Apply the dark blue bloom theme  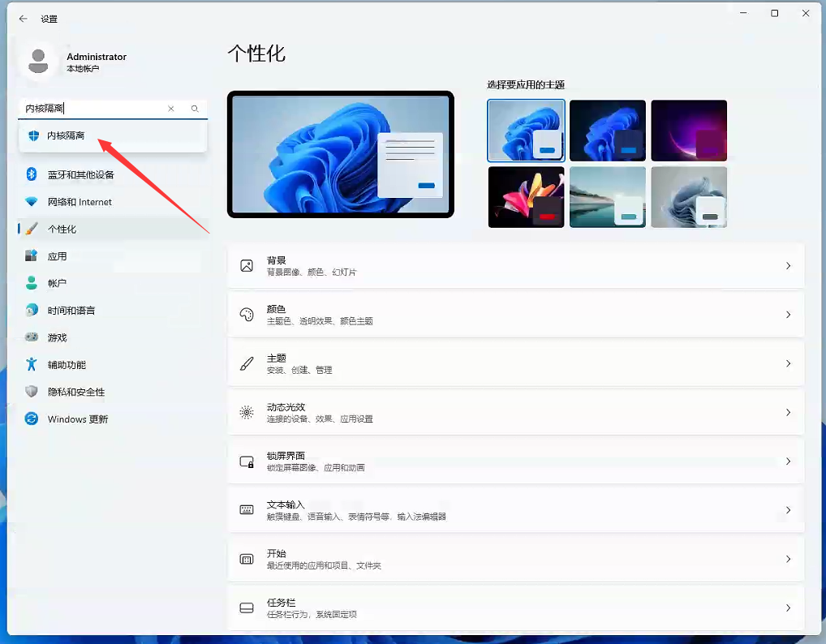click(608, 131)
